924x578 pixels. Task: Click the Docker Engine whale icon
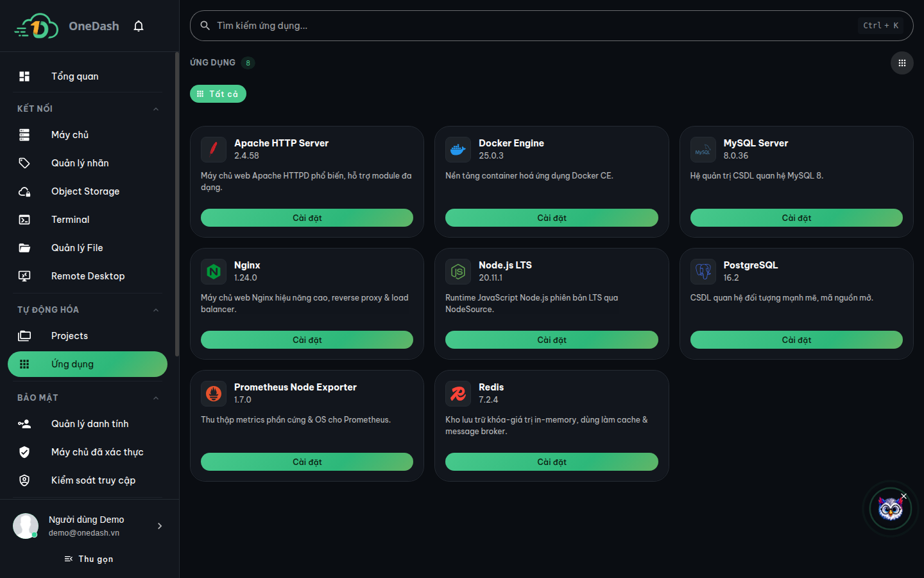coord(458,150)
